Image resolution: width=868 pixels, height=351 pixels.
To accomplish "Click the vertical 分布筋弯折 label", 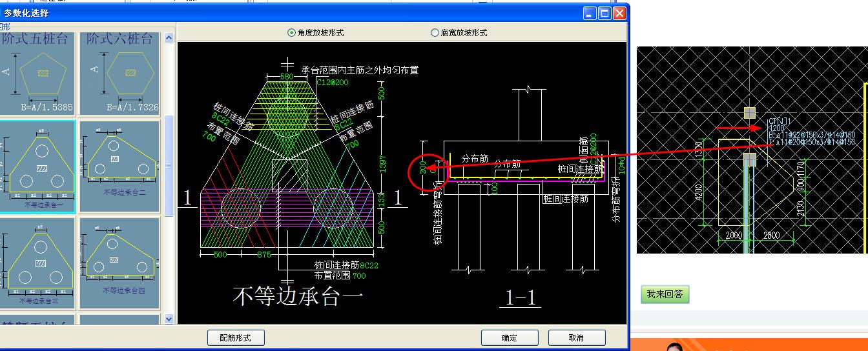I will 615,200.
